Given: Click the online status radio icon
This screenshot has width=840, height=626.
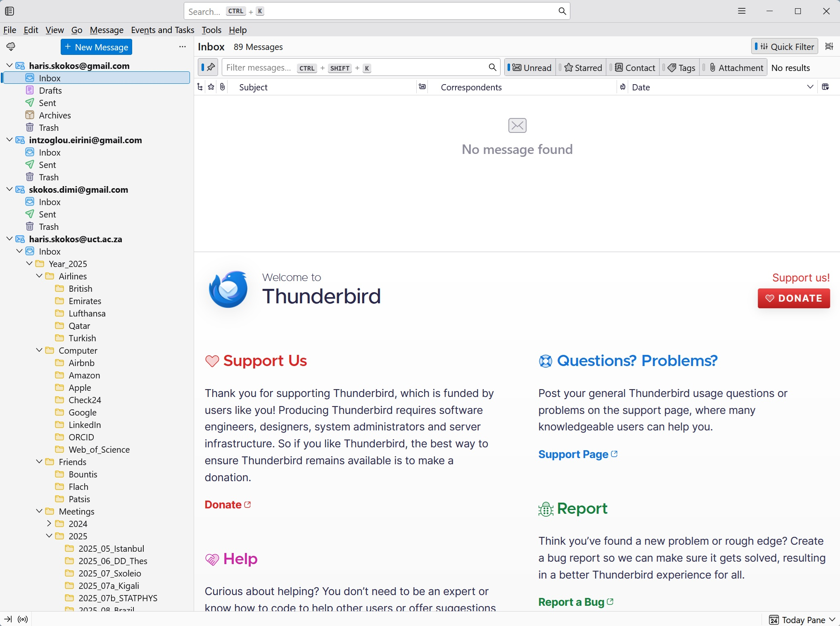Looking at the screenshot, I should [23, 619].
